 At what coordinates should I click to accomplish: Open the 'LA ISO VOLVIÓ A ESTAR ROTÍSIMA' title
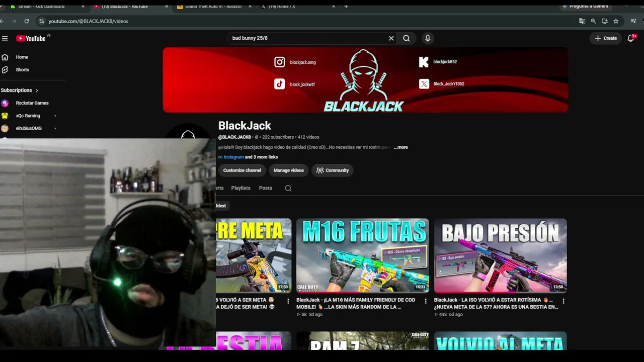[496, 304]
